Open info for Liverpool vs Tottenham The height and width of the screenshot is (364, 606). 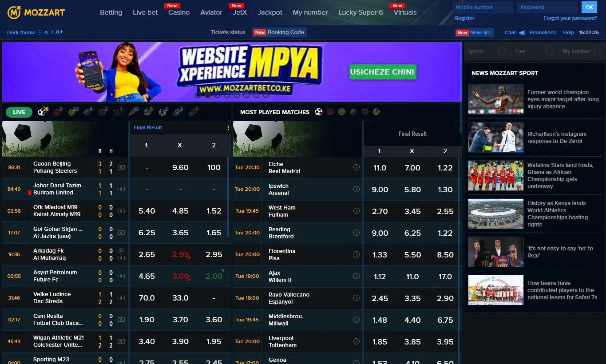356,341
